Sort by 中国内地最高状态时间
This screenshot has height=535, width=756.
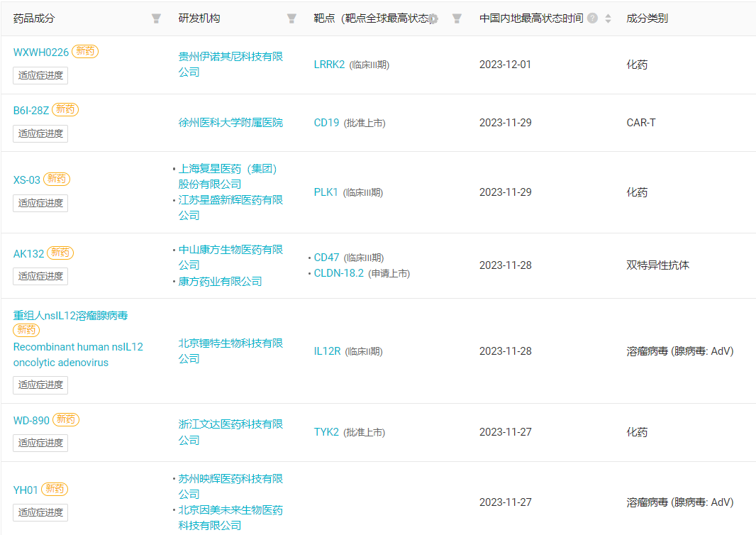click(x=608, y=18)
